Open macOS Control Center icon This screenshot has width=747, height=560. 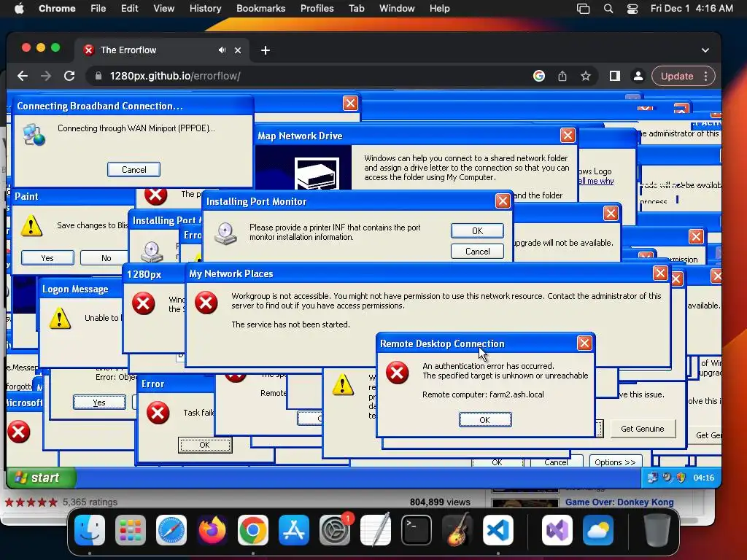(x=632, y=9)
